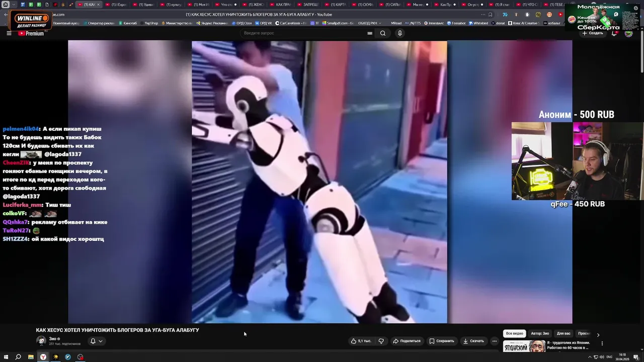Select the Автор: Зио chip
This screenshot has width=644, height=362.
click(x=540, y=333)
